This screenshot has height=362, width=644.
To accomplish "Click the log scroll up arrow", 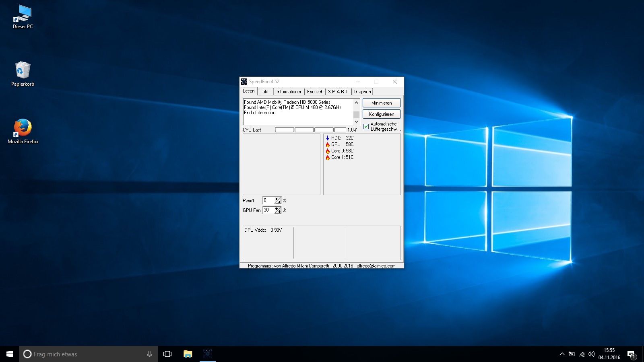I will click(x=356, y=103).
